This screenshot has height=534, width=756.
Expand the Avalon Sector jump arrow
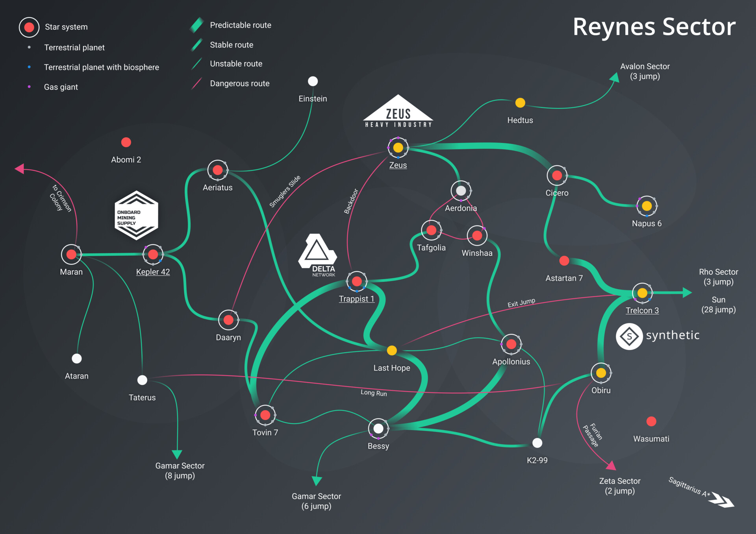(x=615, y=78)
